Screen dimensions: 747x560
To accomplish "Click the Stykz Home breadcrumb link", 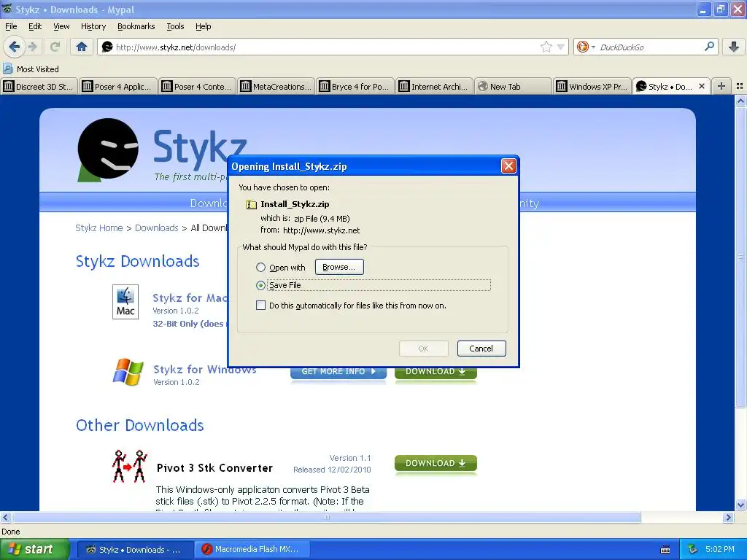I will [99, 228].
